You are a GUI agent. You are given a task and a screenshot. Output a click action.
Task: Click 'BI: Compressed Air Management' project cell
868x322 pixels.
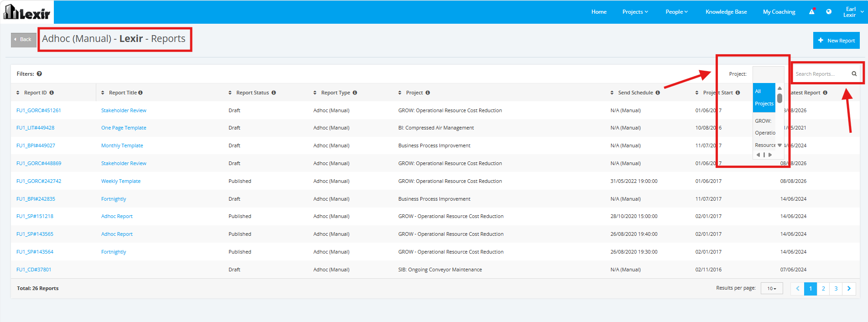pyautogui.click(x=436, y=128)
